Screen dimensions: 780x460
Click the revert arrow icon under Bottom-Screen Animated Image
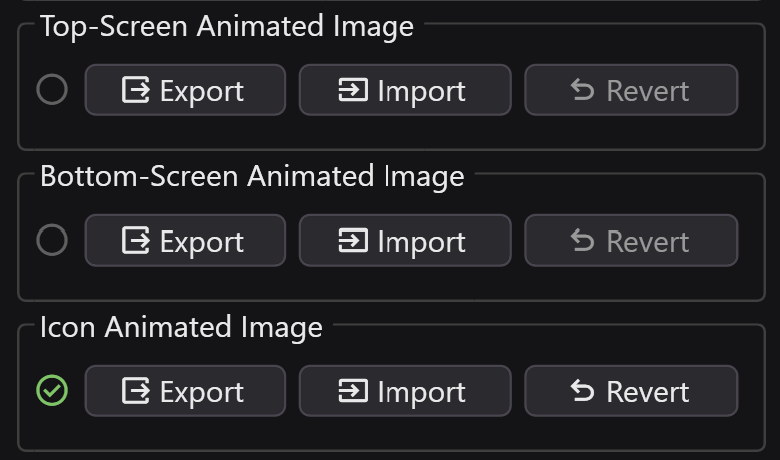[582, 241]
